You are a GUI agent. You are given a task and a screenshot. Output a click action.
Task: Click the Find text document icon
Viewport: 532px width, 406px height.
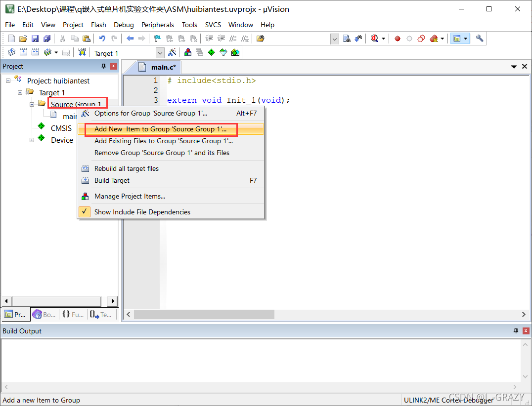tap(347, 39)
